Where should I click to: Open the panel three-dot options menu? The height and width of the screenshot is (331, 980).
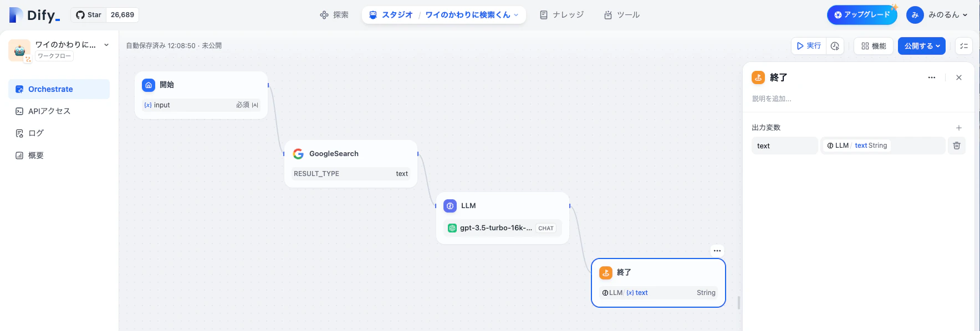click(x=932, y=77)
